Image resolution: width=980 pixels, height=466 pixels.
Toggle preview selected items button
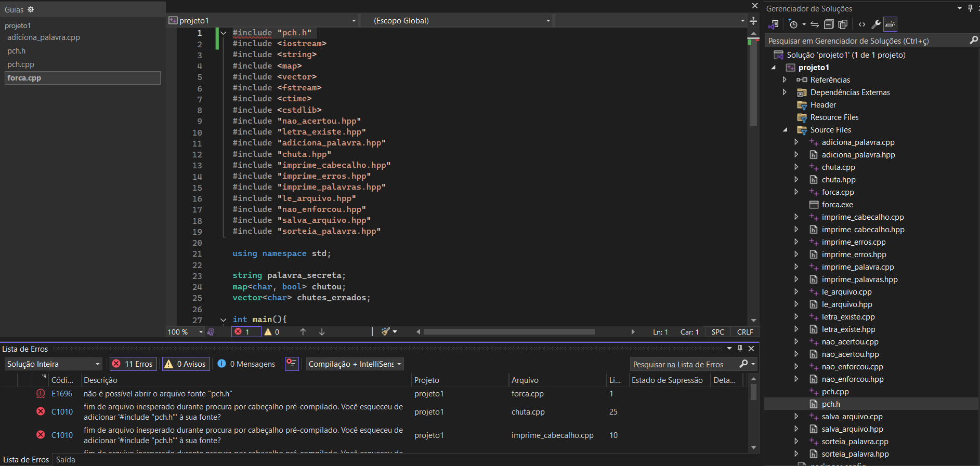coord(890,24)
